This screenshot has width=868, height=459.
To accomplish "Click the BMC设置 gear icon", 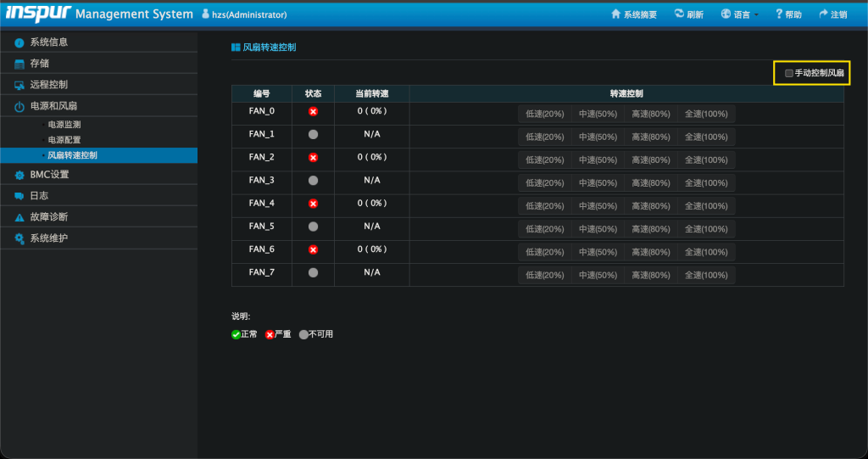I will (19, 175).
